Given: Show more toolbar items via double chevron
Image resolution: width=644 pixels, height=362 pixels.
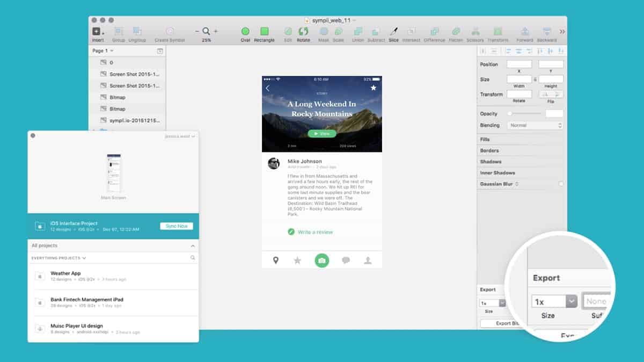Looking at the screenshot, I should click(x=562, y=32).
